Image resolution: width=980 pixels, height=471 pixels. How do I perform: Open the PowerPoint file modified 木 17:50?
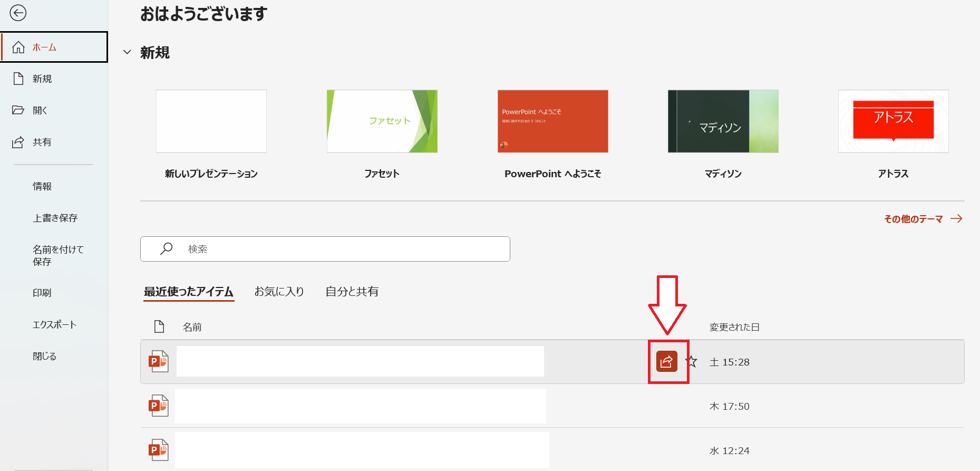pyautogui.click(x=158, y=406)
